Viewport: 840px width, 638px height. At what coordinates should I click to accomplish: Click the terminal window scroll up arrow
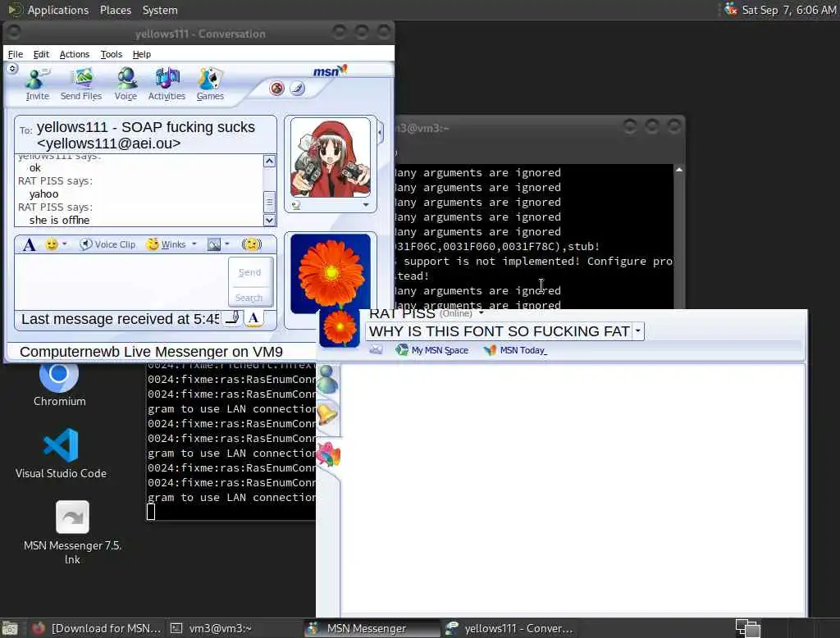tap(678, 169)
